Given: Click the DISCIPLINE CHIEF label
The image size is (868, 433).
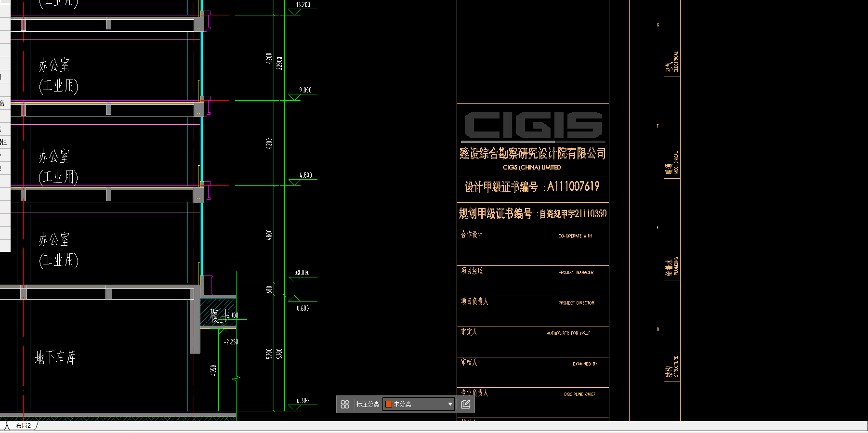Looking at the screenshot, I should pyautogui.click(x=580, y=394).
